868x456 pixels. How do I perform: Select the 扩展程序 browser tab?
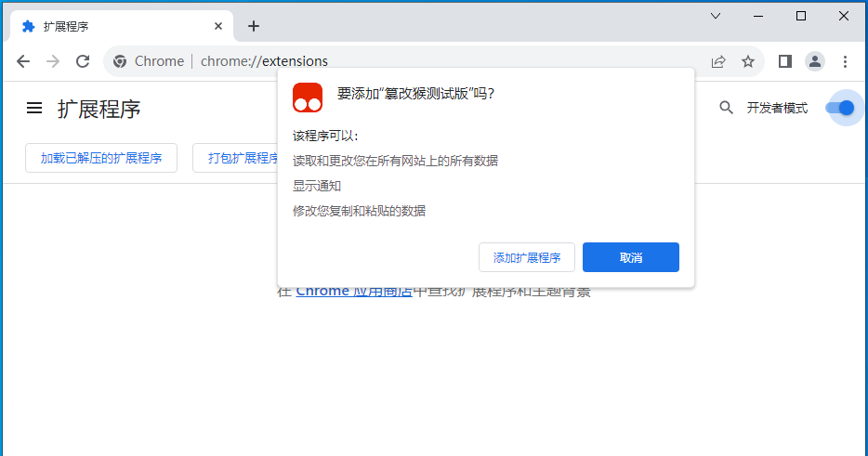click(122, 26)
